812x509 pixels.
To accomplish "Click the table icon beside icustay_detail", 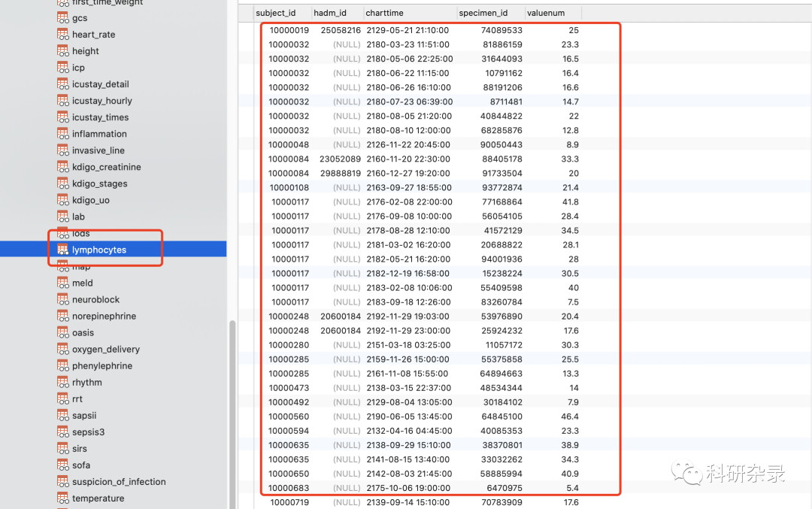I will tap(62, 84).
